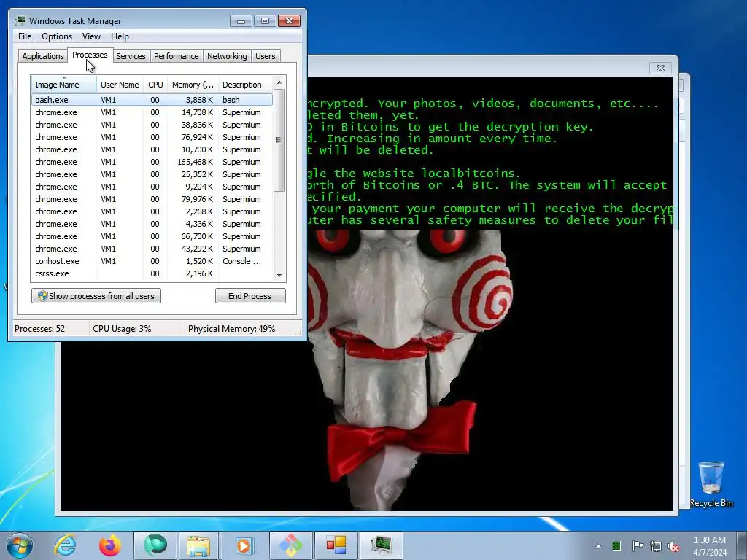Select the csrss.exe process row
The image size is (747, 560).
pos(152,273)
